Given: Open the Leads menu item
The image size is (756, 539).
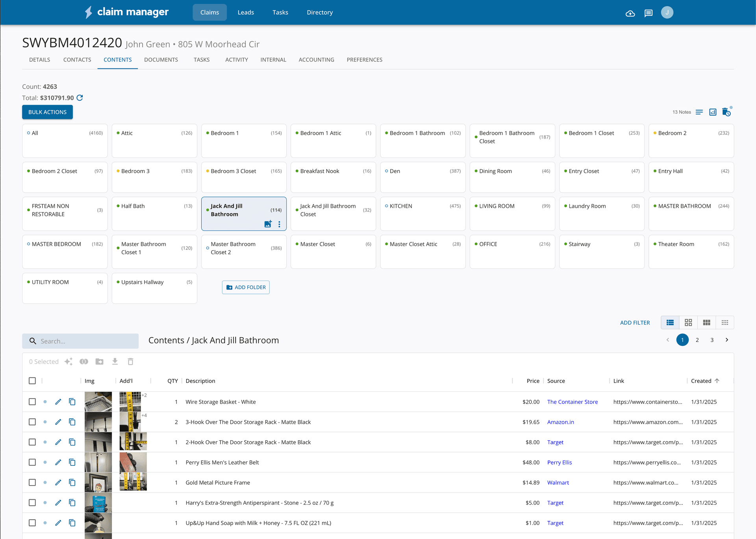Looking at the screenshot, I should [x=246, y=13].
